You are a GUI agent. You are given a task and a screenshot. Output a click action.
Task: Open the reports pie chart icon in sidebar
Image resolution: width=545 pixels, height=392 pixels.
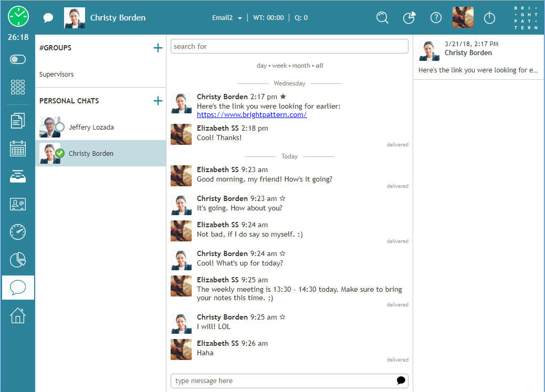click(x=18, y=260)
